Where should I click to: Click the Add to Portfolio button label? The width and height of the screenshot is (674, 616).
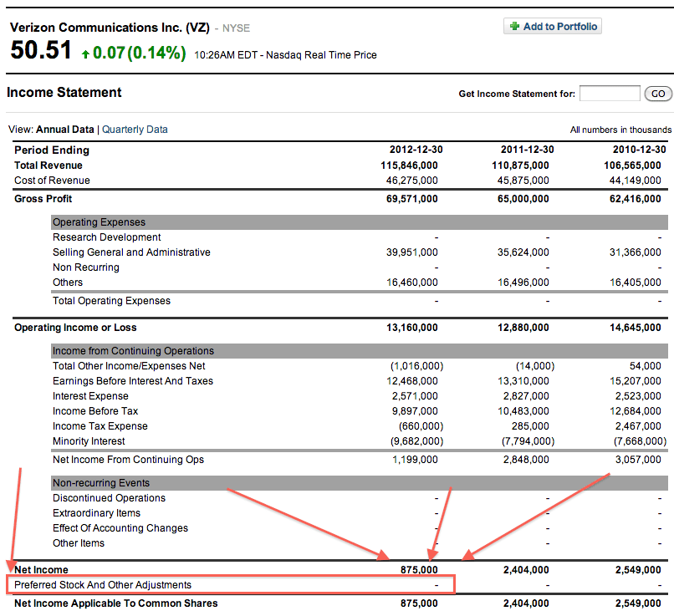click(x=559, y=26)
